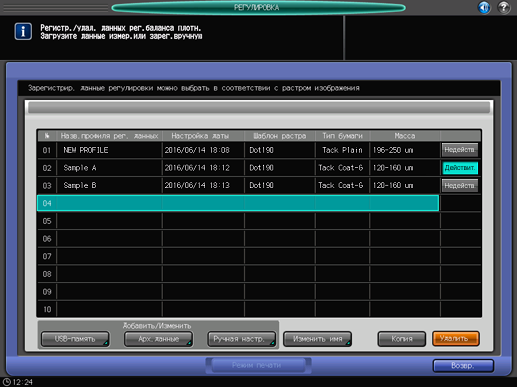Open help via question mark icon
The width and height of the screenshot is (517, 387).
[x=504, y=7]
